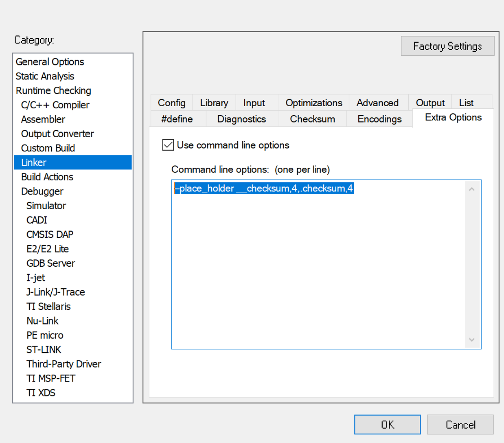504x443 pixels.
Task: Open the Output tab
Action: (430, 103)
